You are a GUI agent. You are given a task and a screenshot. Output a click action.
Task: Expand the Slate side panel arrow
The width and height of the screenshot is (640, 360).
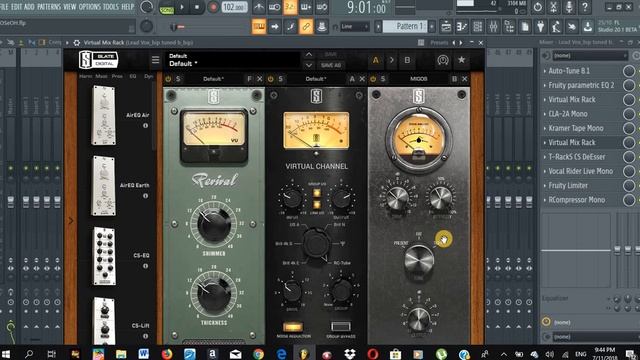(x=71, y=221)
